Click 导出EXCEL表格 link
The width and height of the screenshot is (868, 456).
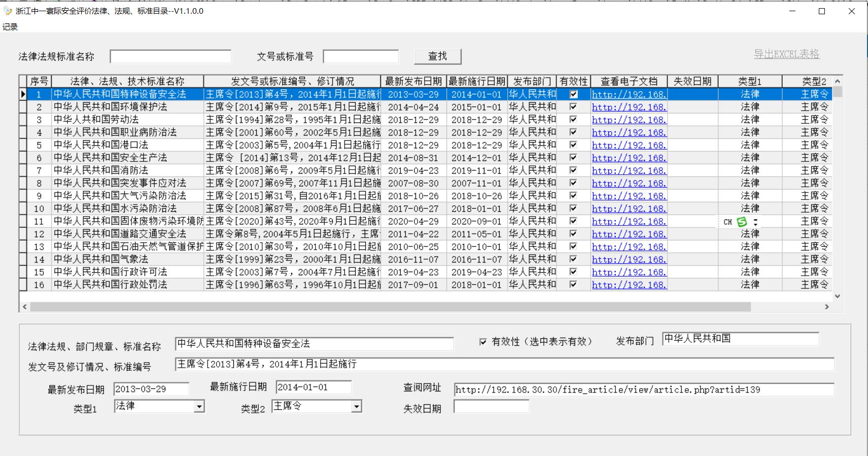[786, 54]
